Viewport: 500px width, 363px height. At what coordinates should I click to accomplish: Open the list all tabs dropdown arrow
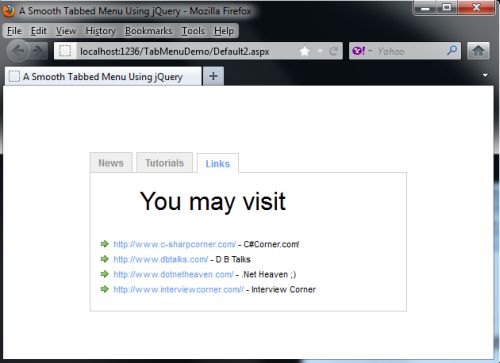pyautogui.click(x=485, y=75)
